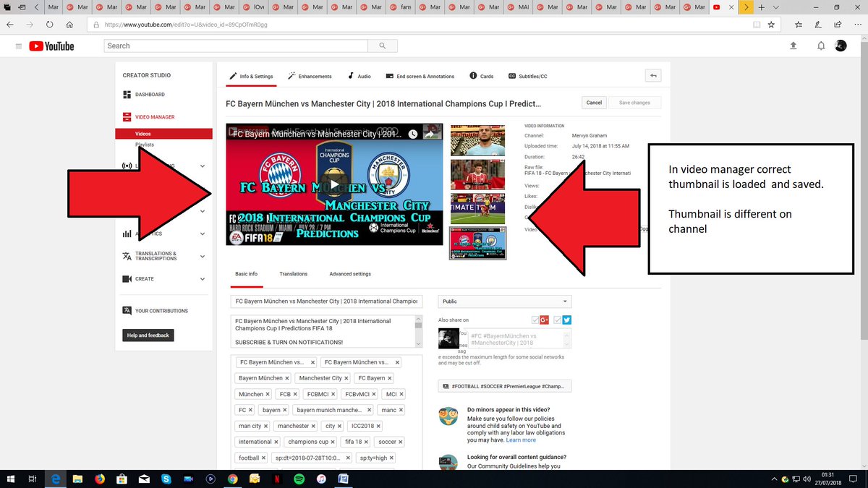
Task: Expand the Create sidebar section
Action: coord(203,279)
